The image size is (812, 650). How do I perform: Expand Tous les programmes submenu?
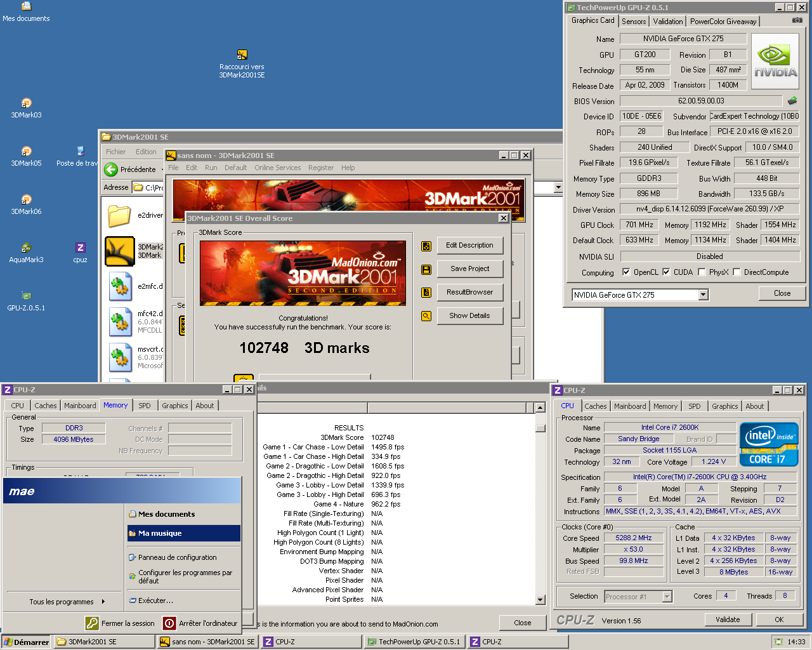click(x=67, y=602)
